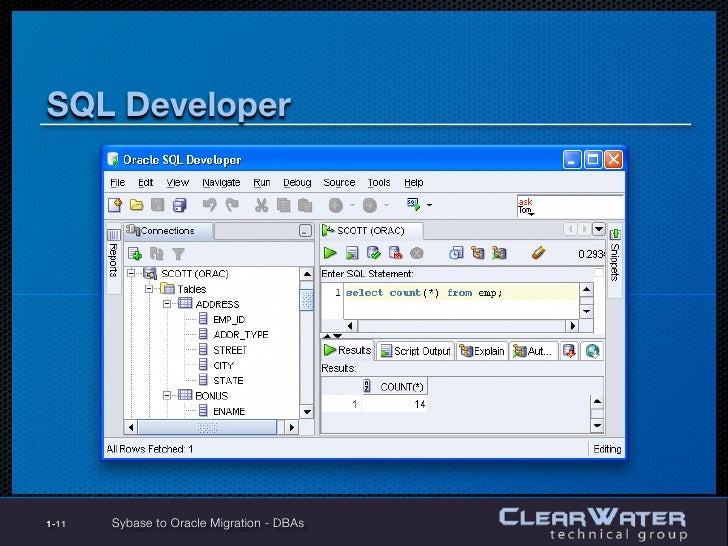Select the EMP_ID column
Image resolution: width=728 pixels, height=546 pixels.
[229, 319]
